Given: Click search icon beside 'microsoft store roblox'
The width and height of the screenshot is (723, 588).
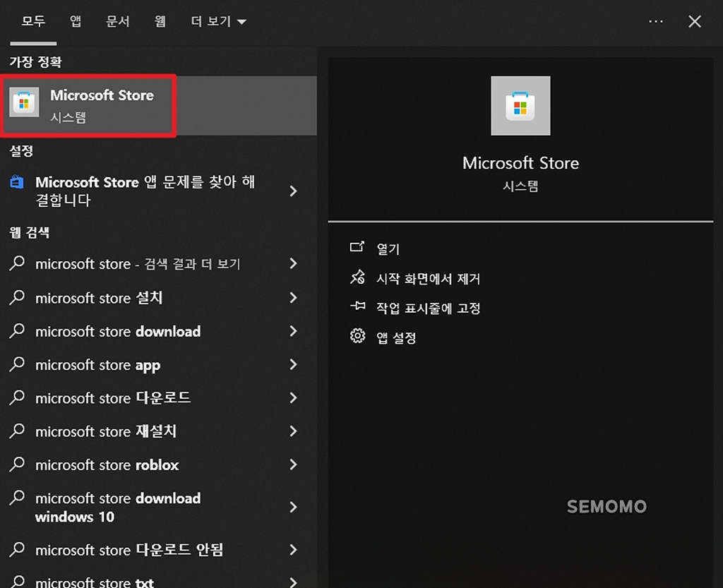Looking at the screenshot, I should [17, 464].
